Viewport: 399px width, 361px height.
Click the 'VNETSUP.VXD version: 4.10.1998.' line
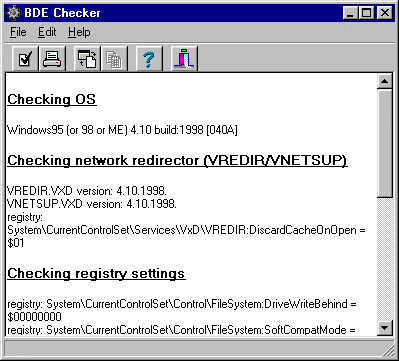click(x=92, y=204)
